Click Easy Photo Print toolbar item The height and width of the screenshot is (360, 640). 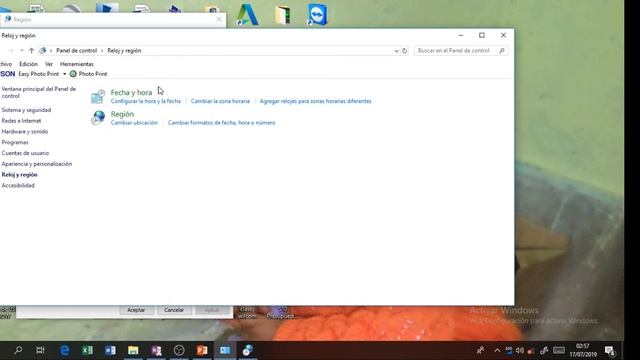click(x=39, y=74)
